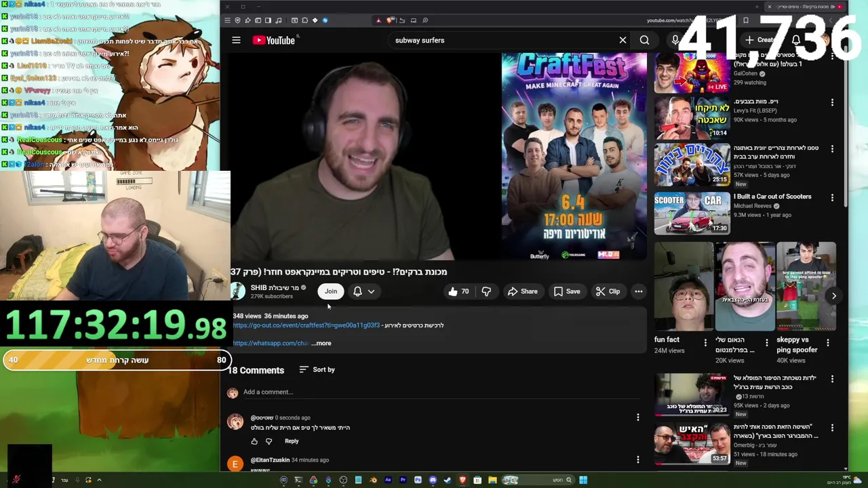Open Brave browser from the taskbar
868x488 pixels.
pos(462,480)
